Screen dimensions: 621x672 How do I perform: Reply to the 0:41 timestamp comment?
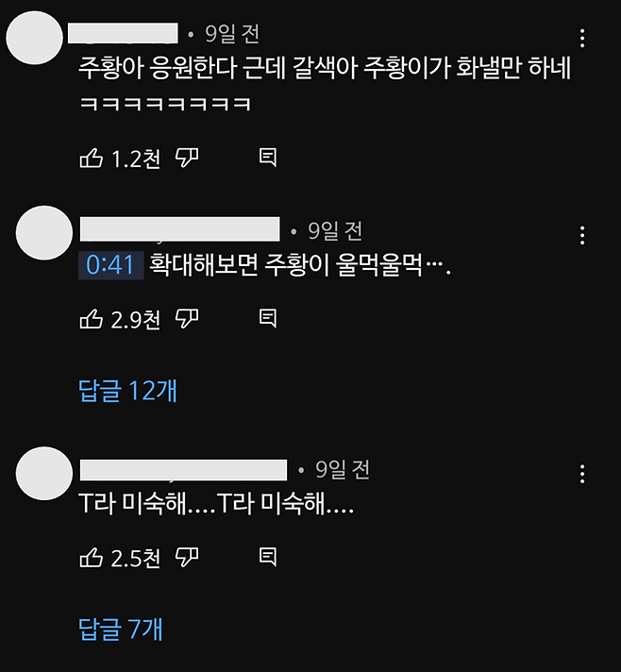268,318
